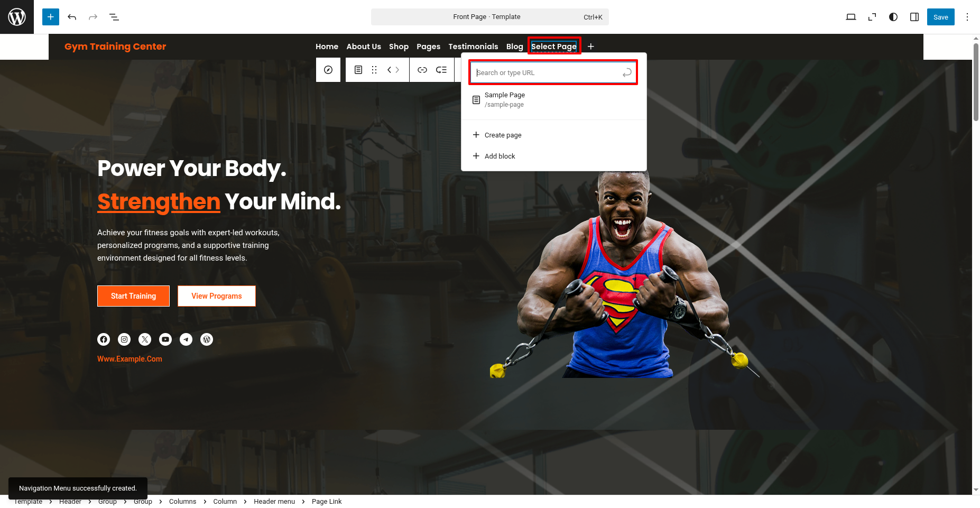980x508 pixels.
Task: Open the Options three-dot menu
Action: point(967,17)
